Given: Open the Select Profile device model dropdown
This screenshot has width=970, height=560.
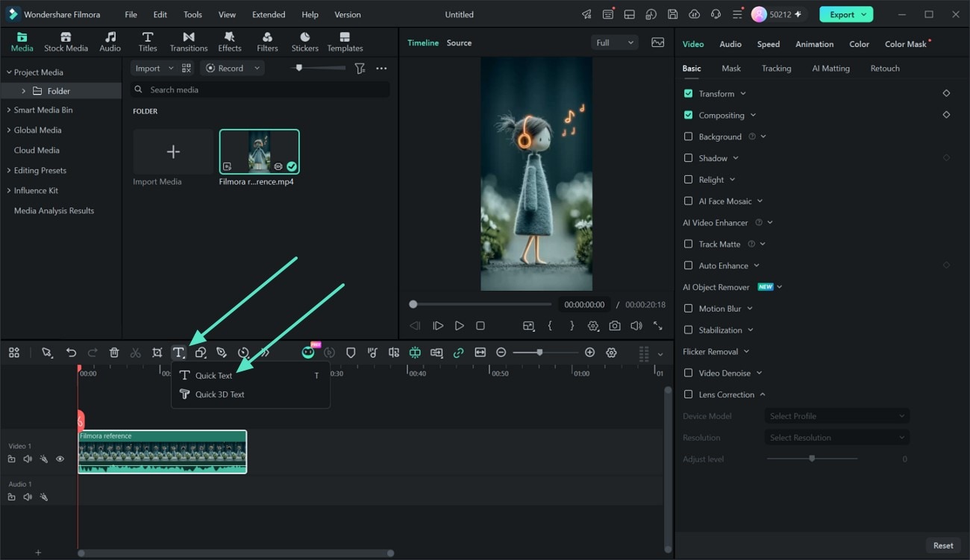Looking at the screenshot, I should click(836, 416).
